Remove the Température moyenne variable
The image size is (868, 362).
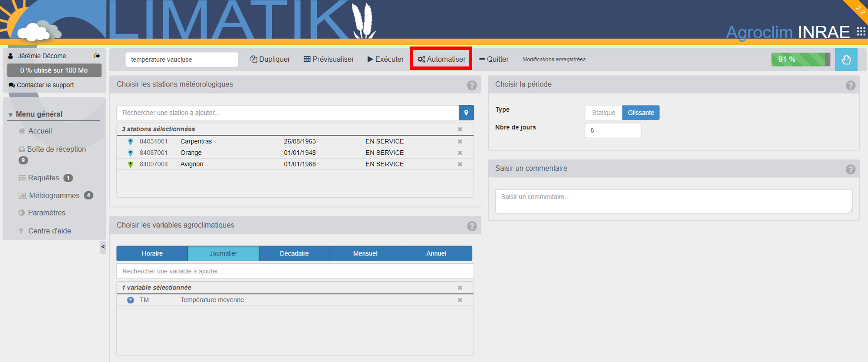click(460, 300)
